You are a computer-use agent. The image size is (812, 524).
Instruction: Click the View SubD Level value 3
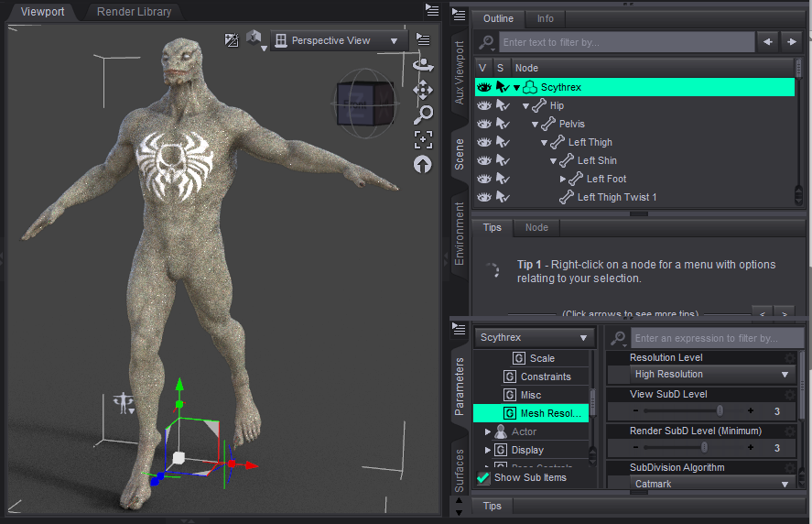click(x=777, y=411)
